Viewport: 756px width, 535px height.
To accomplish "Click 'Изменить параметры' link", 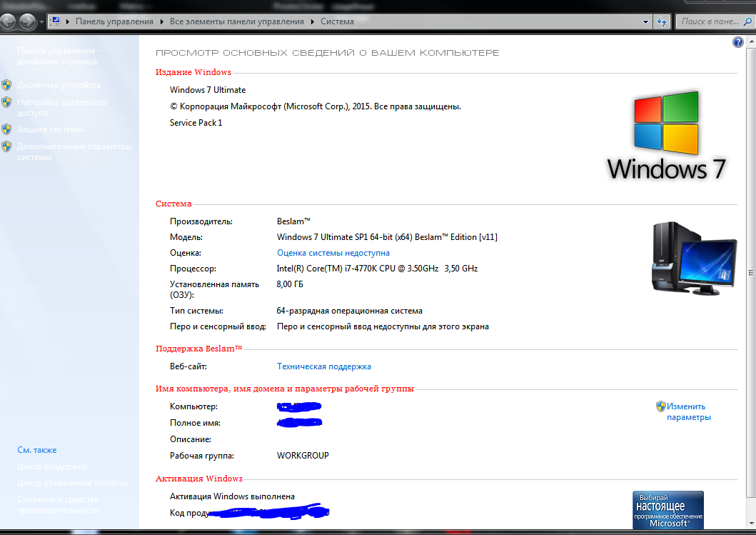I will point(688,411).
